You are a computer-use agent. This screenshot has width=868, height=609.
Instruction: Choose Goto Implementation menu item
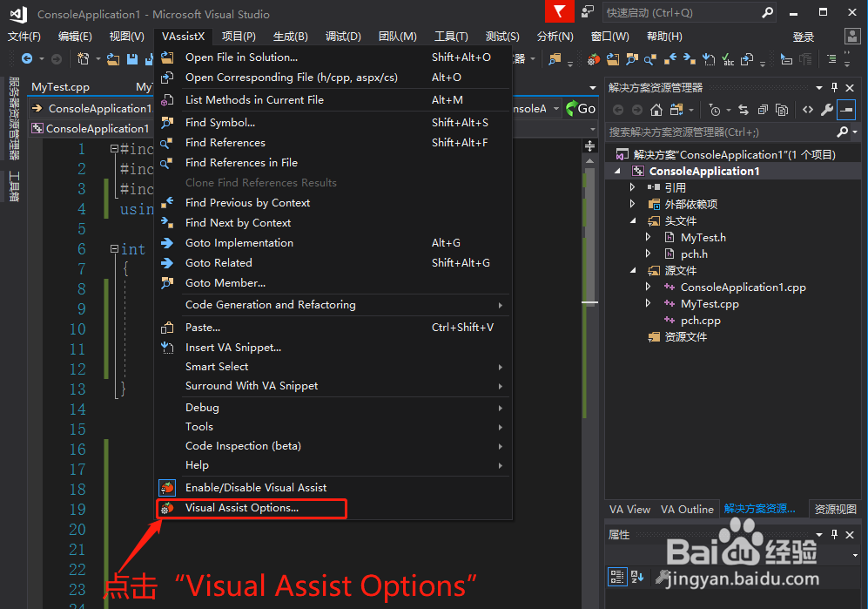point(333,243)
